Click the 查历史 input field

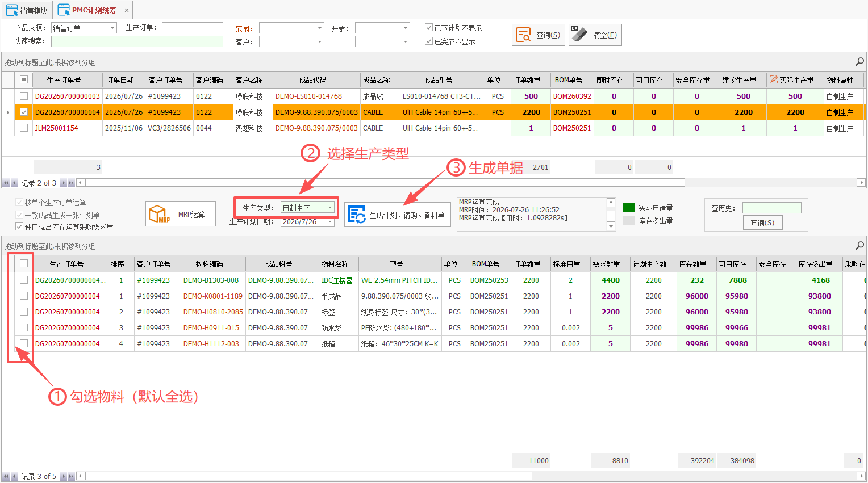772,208
